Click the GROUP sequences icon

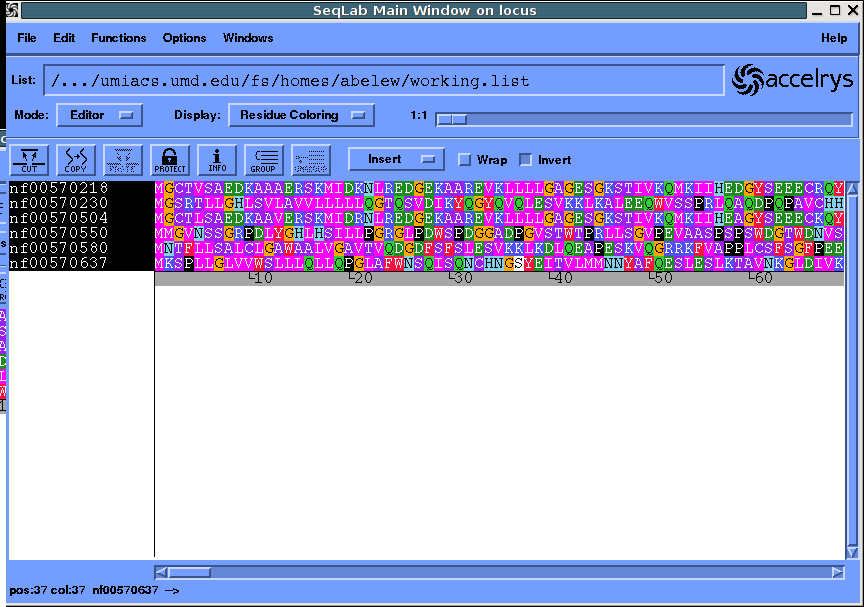[264, 160]
